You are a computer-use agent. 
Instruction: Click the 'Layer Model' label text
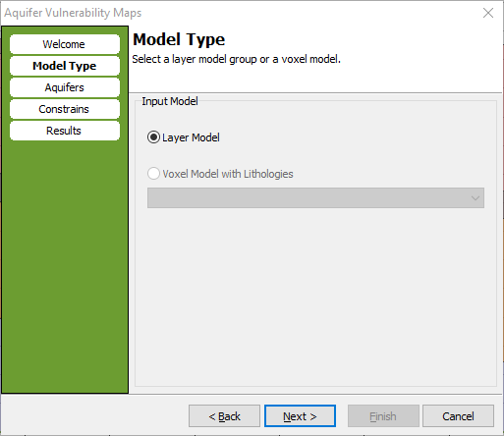tap(191, 137)
